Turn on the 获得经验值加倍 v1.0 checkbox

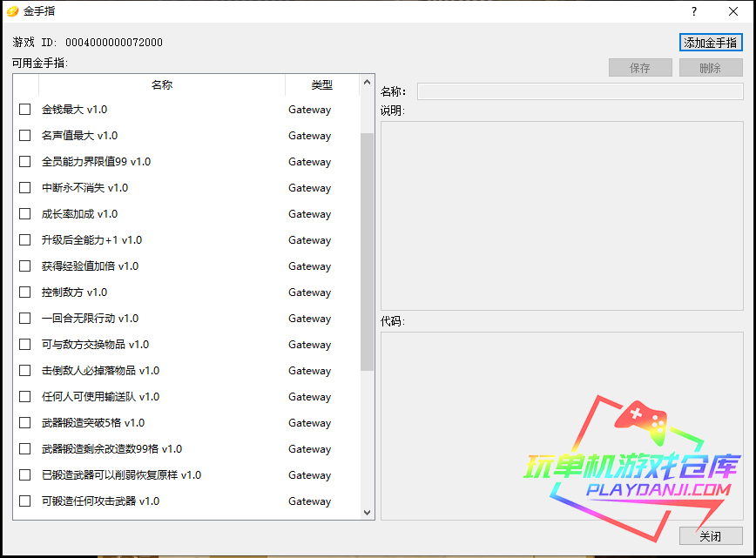[25, 266]
